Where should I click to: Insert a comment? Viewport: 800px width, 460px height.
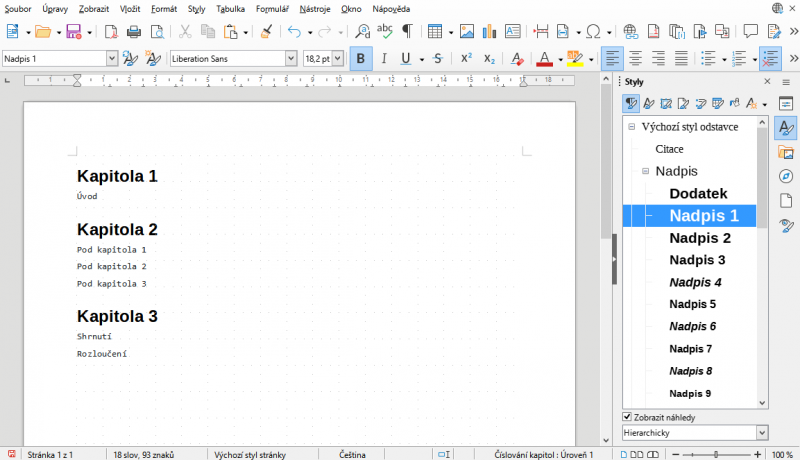pos(750,32)
